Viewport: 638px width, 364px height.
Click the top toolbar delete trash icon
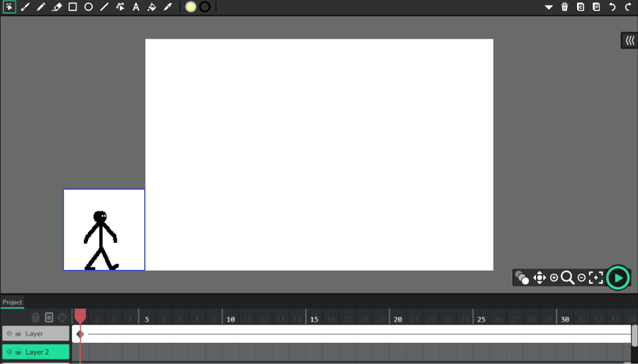click(x=564, y=7)
